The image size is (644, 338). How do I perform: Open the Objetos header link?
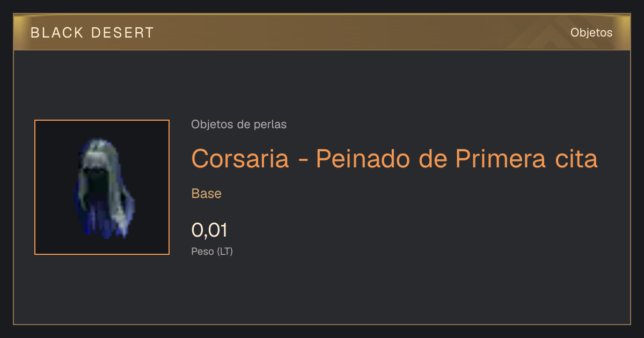tap(591, 32)
